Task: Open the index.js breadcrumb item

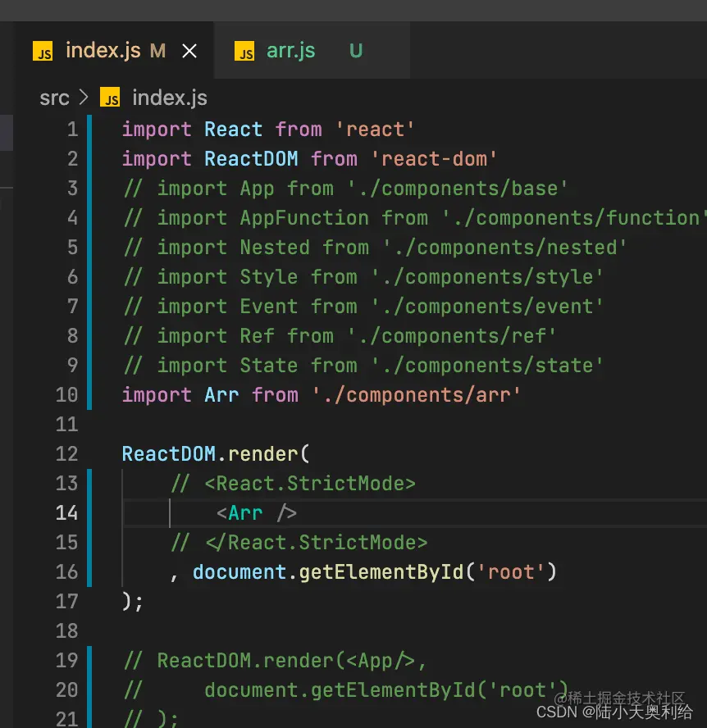Action: tap(170, 98)
